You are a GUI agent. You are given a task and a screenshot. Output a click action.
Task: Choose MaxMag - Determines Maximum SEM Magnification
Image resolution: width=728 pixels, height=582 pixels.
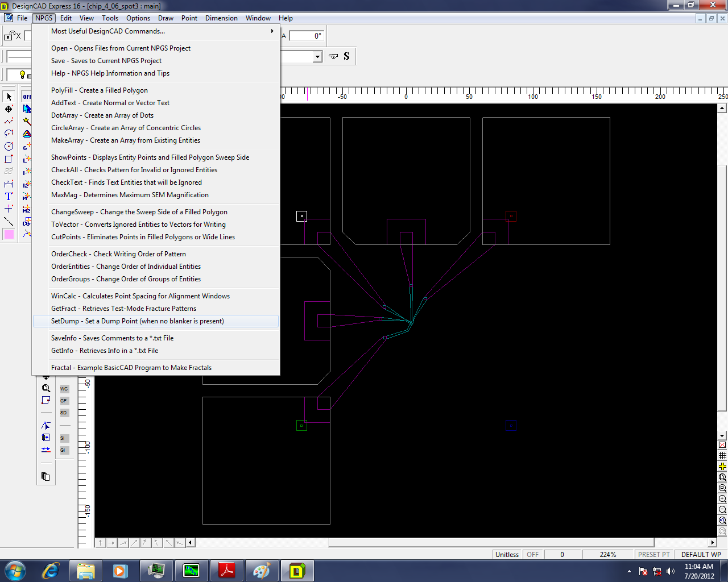pyautogui.click(x=156, y=195)
